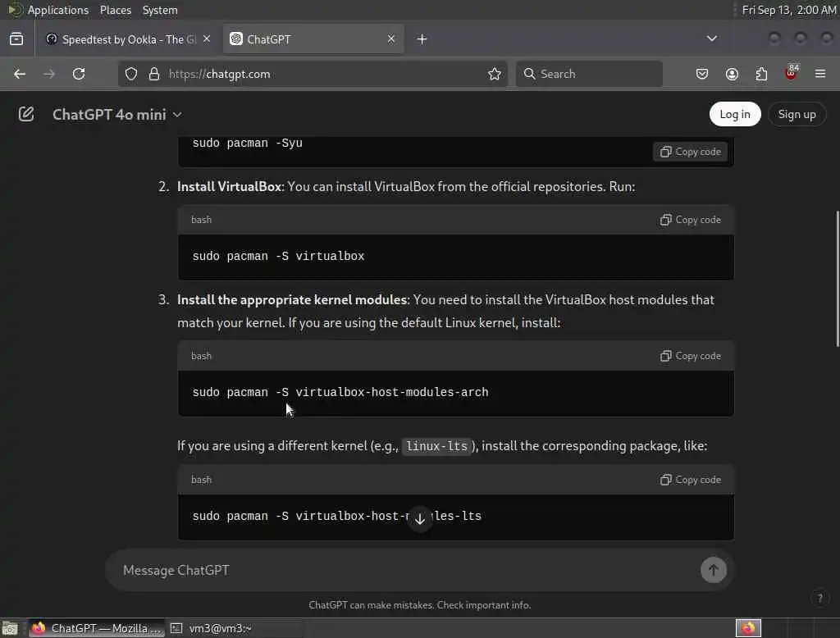Image resolution: width=840 pixels, height=638 pixels.
Task: Copy code for sudo pacman -Syu
Action: [x=690, y=152]
